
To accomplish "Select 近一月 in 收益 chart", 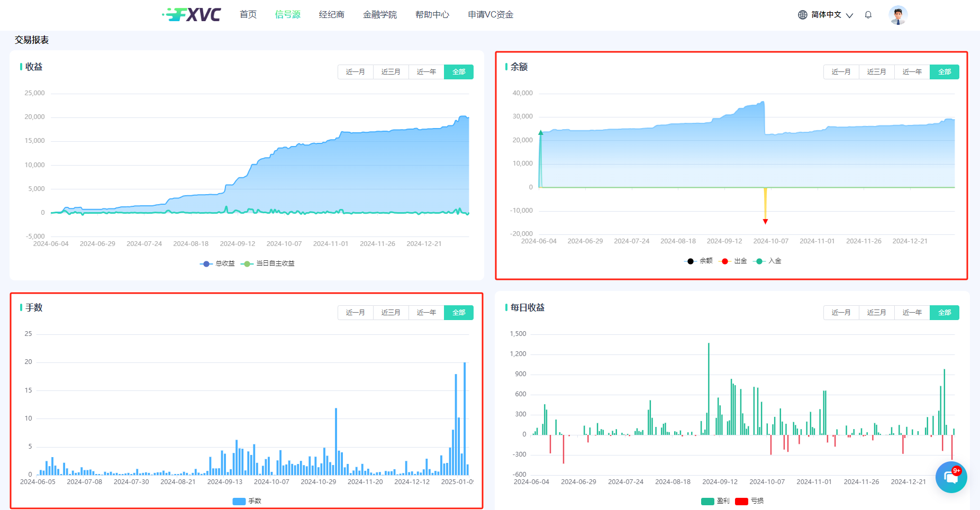I will coord(356,72).
